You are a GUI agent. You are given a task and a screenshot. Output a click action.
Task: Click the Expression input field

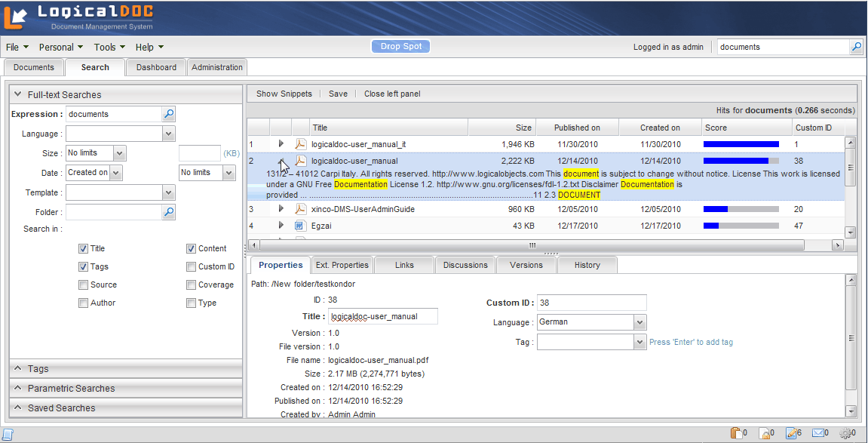(113, 114)
